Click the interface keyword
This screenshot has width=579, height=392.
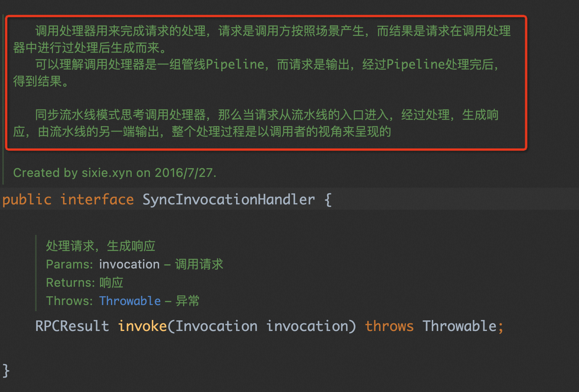(x=97, y=199)
